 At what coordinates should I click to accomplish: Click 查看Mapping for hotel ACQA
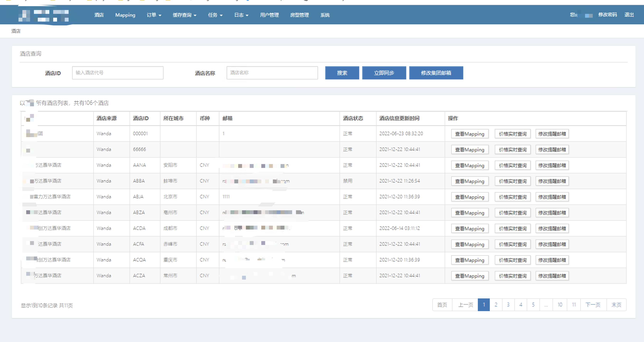469,260
